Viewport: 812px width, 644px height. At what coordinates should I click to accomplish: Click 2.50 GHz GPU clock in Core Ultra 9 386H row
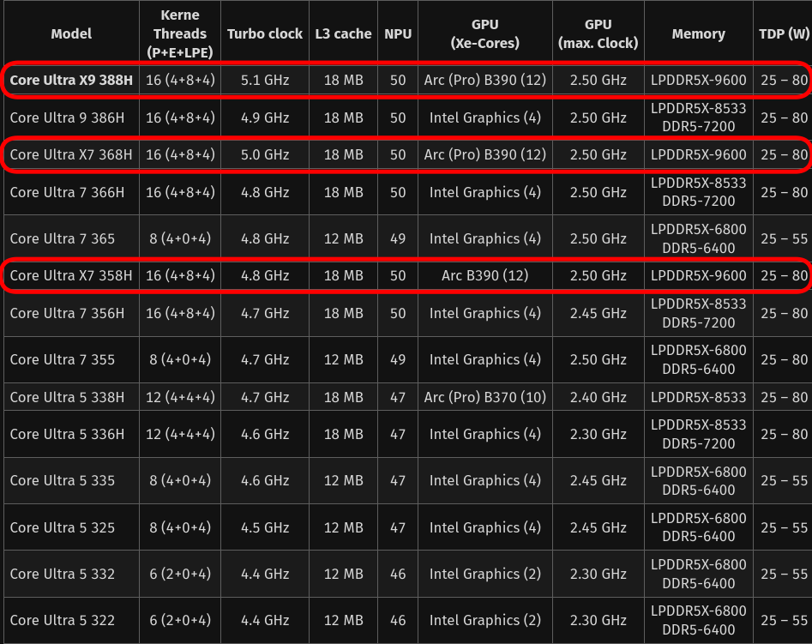click(x=598, y=117)
